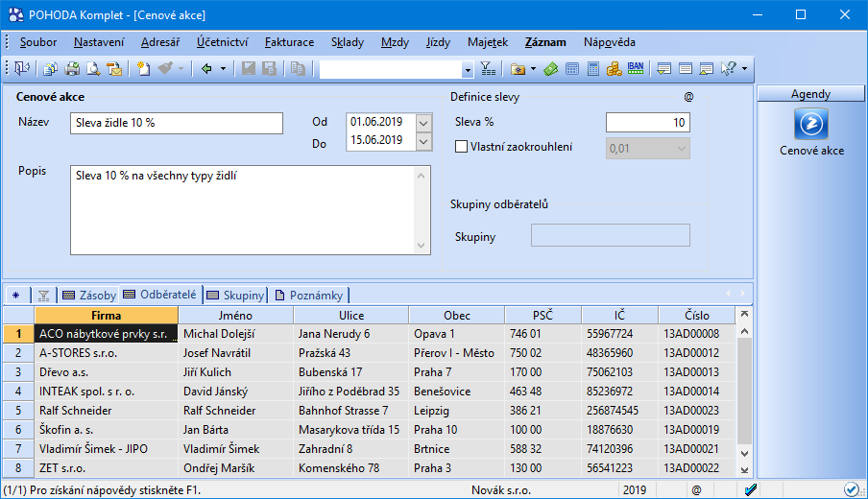Click the third panel layout icon
868x499 pixels.
click(707, 68)
